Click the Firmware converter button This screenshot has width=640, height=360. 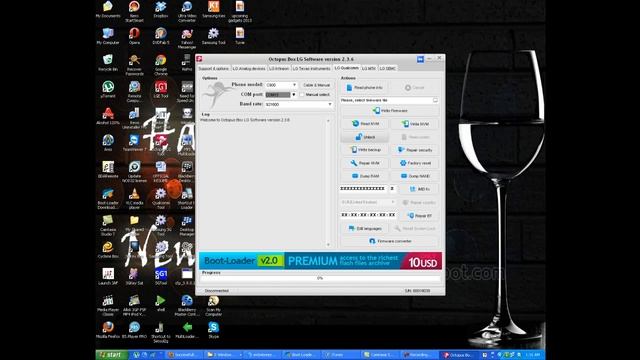click(x=390, y=241)
